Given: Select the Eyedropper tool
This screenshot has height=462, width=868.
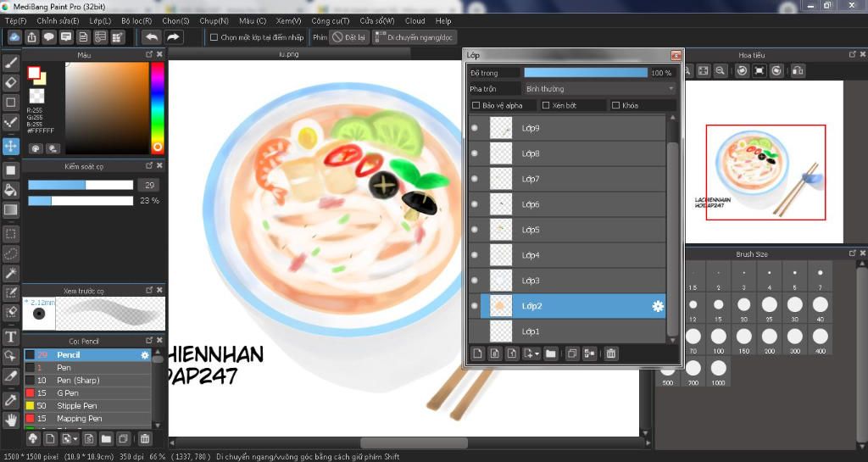Looking at the screenshot, I should (10, 401).
